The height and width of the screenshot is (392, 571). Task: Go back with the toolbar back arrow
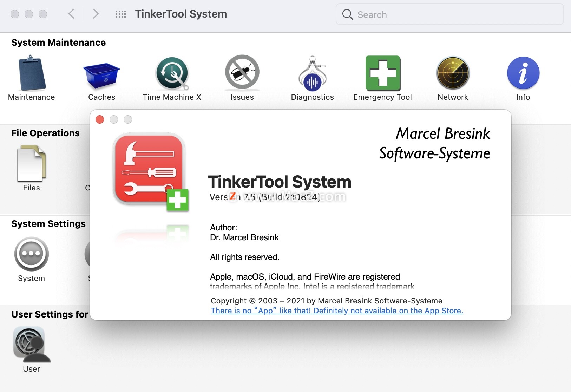point(72,14)
